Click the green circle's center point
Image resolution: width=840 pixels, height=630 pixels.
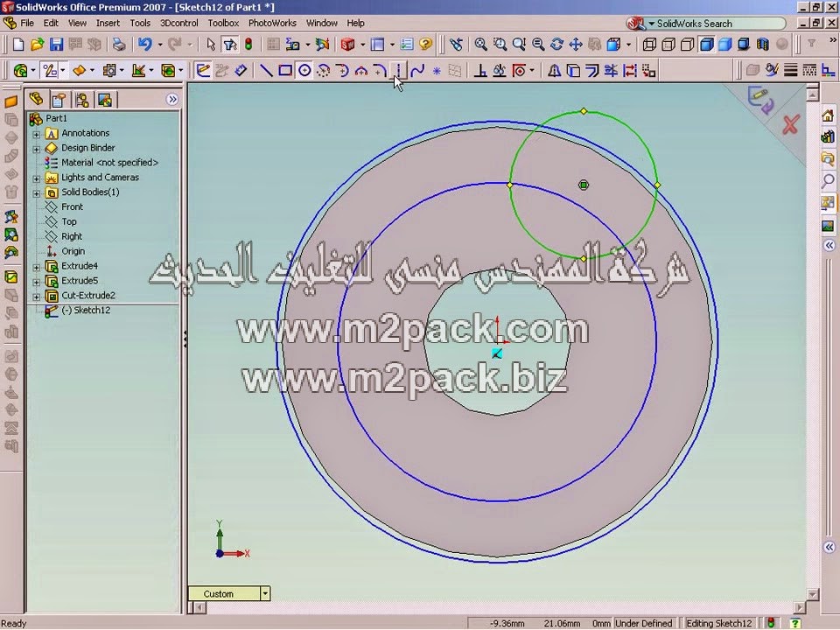pyautogui.click(x=584, y=185)
